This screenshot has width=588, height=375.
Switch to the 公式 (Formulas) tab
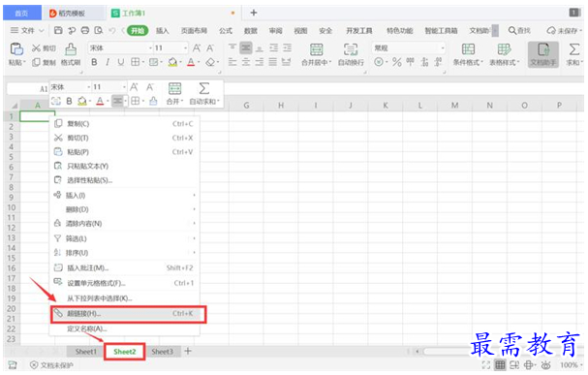[x=226, y=31]
